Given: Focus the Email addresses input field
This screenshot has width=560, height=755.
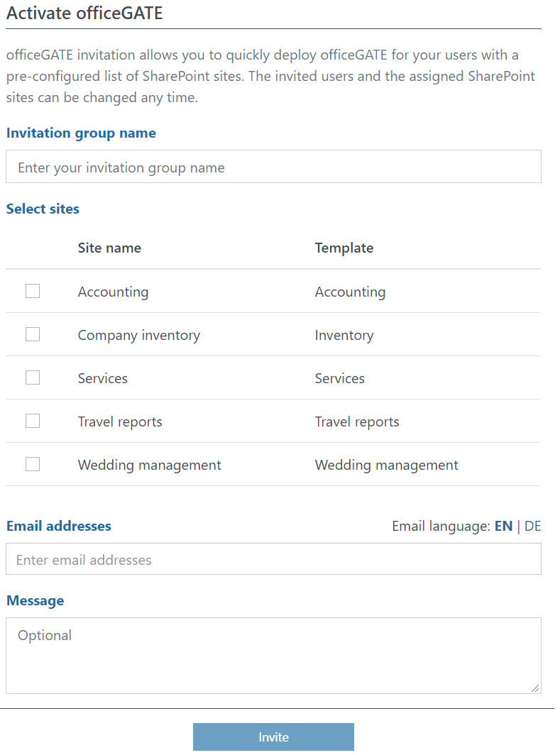Looking at the screenshot, I should pyautogui.click(x=273, y=559).
